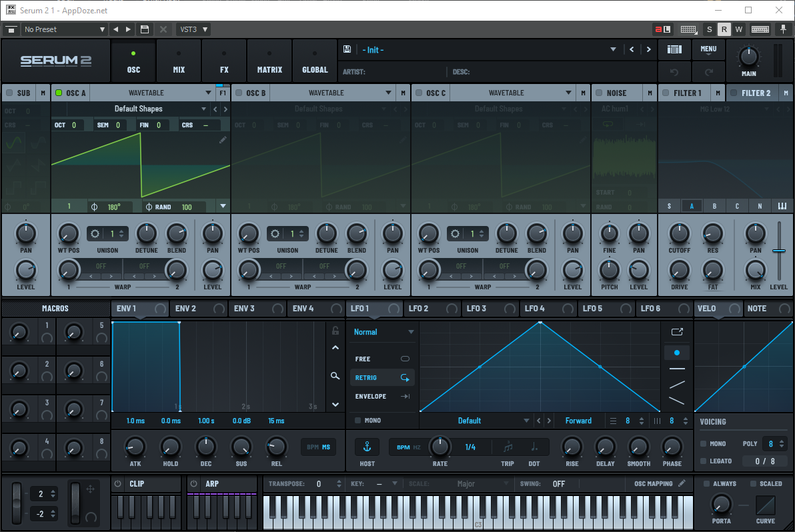Enable automation Write mode with the W toggle

[738, 29]
